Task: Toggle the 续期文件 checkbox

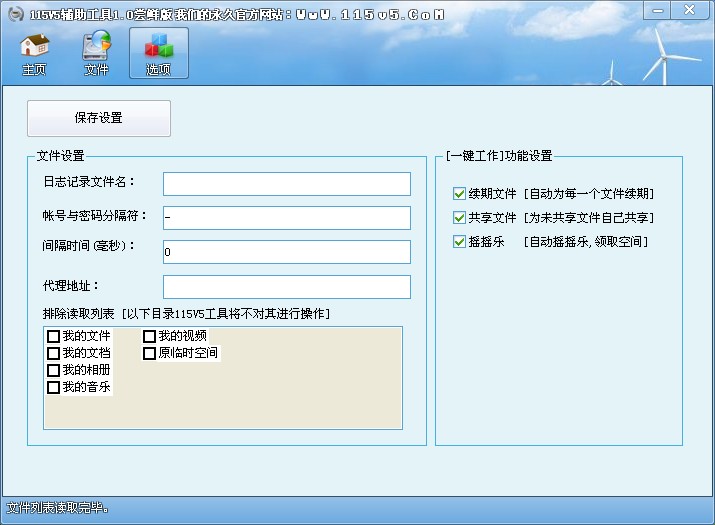Action: tap(459, 194)
